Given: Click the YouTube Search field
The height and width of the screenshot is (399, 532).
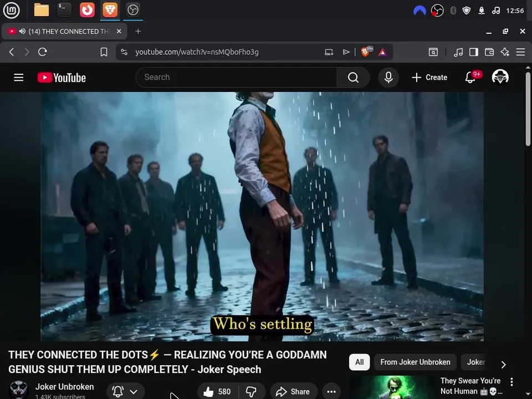Looking at the screenshot, I should coord(236,78).
